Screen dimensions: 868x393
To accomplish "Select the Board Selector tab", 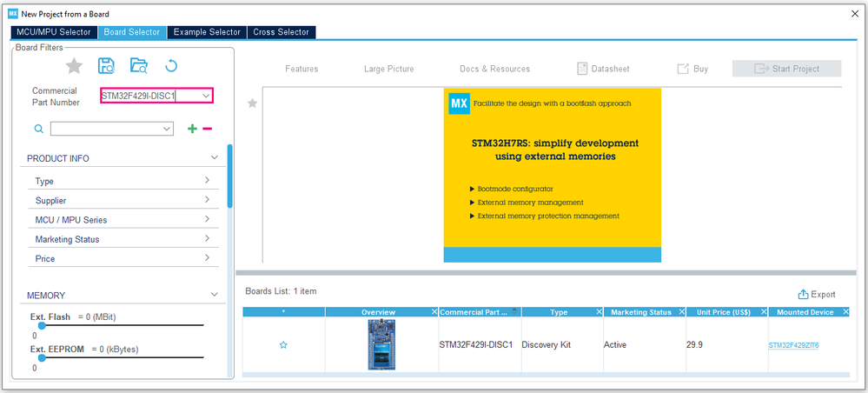I will pos(132,32).
